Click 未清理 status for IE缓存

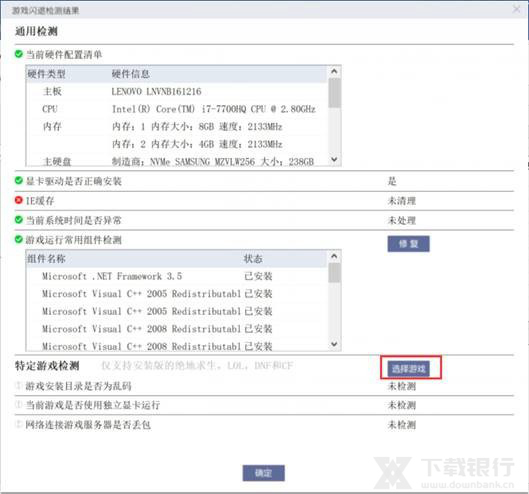402,201
